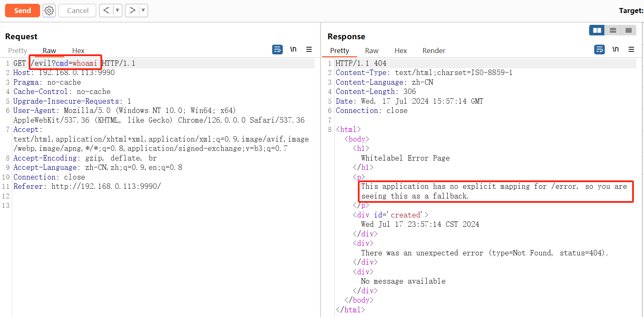Click the Response panel title
Image resolution: width=644 pixels, height=317 pixels.
click(346, 37)
